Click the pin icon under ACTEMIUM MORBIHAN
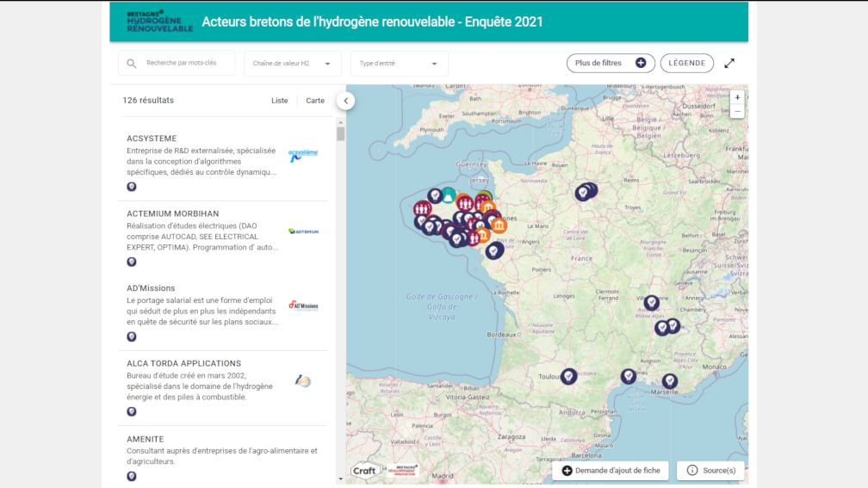The width and height of the screenshot is (868, 488). pyautogui.click(x=132, y=262)
